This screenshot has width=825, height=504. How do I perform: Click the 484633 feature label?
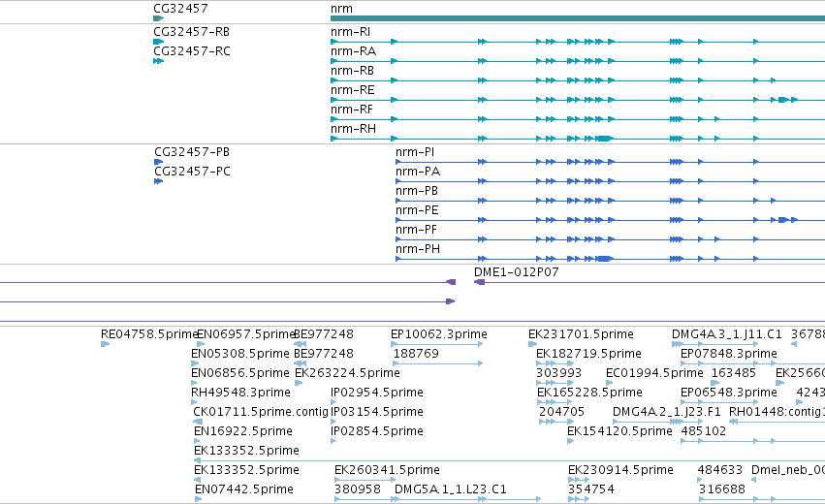pyautogui.click(x=719, y=470)
